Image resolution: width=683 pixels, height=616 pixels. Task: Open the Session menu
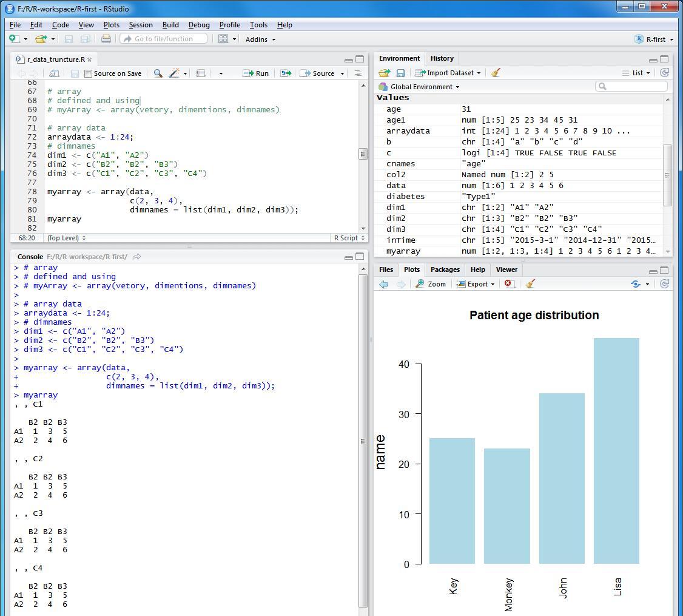(x=140, y=25)
